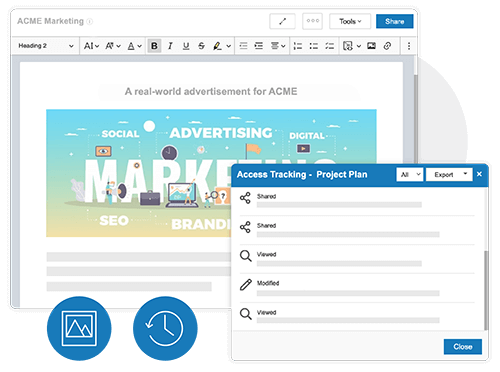500x372 pixels.
Task: Toggle bold formatting in toolbar
Action: (x=154, y=46)
